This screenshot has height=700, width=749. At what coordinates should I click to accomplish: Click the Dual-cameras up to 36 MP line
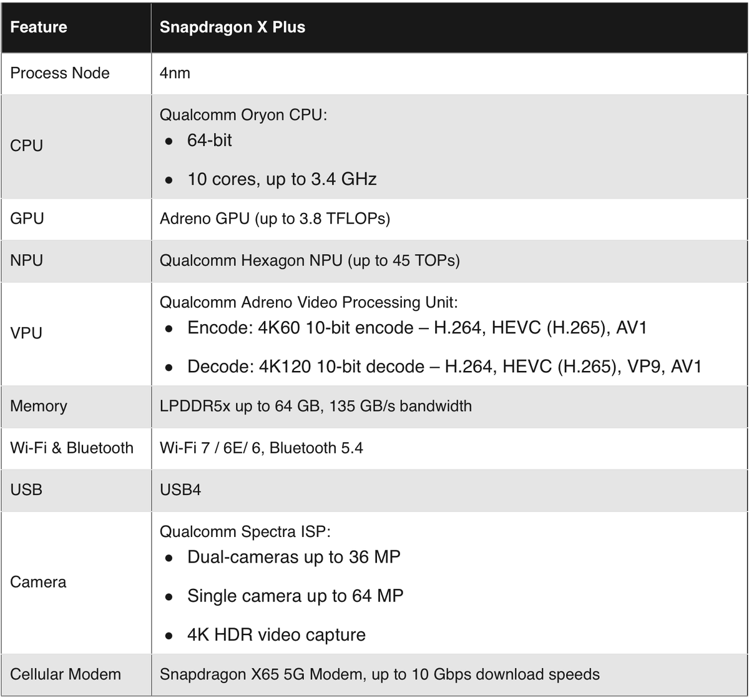coord(293,557)
